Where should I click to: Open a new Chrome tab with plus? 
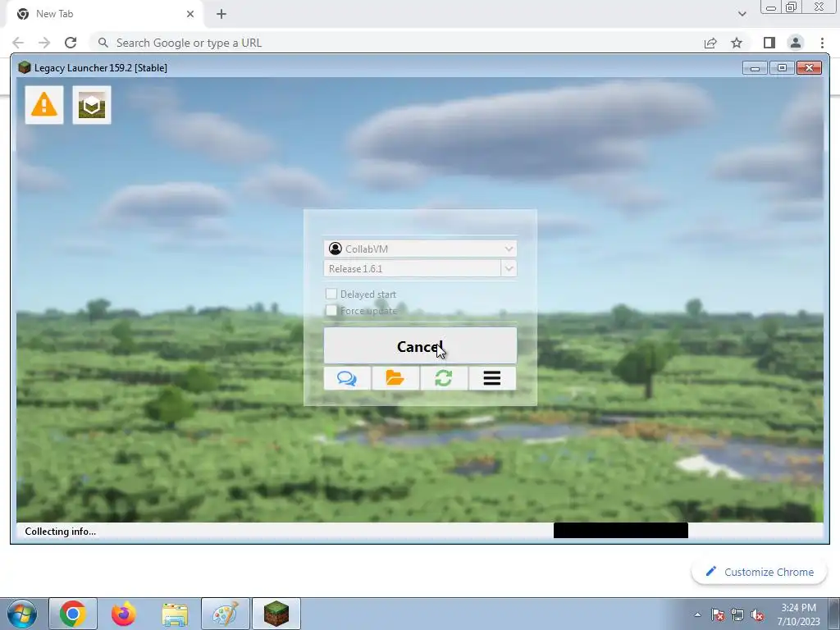click(221, 14)
